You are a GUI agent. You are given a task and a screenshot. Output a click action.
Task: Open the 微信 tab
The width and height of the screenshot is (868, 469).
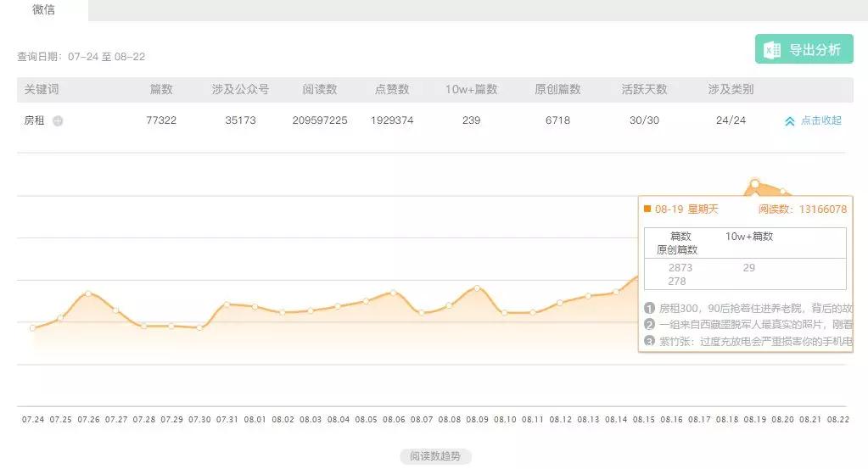[x=44, y=10]
